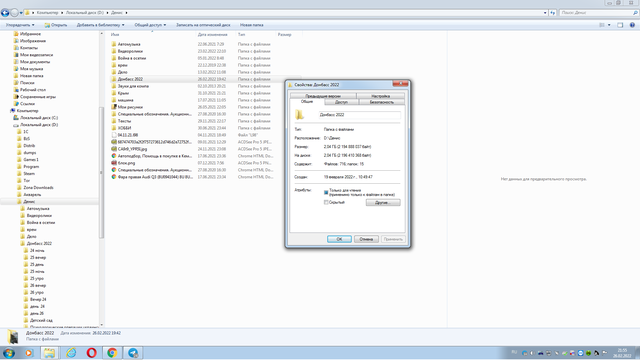640x360 pixels.
Task: Click the Explorer search box
Action: (x=598, y=13)
